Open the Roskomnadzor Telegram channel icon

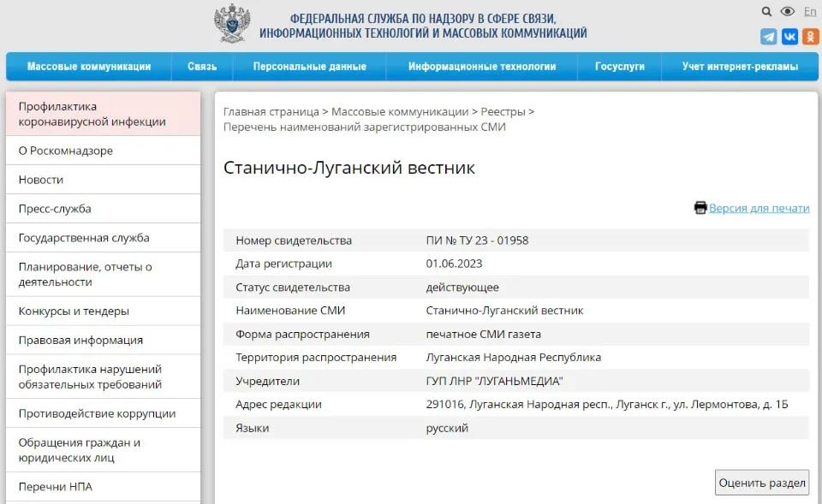pos(770,37)
